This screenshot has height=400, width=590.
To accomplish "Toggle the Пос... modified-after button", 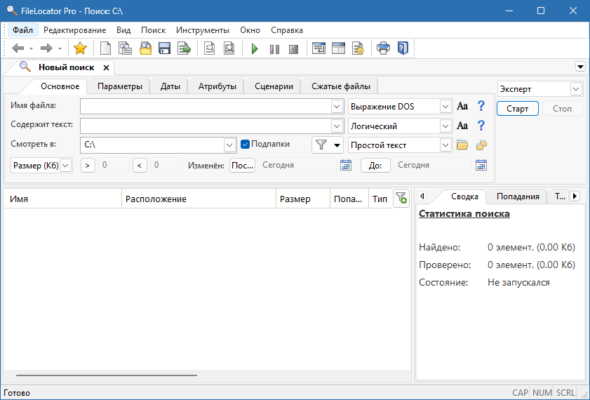I will (x=242, y=165).
